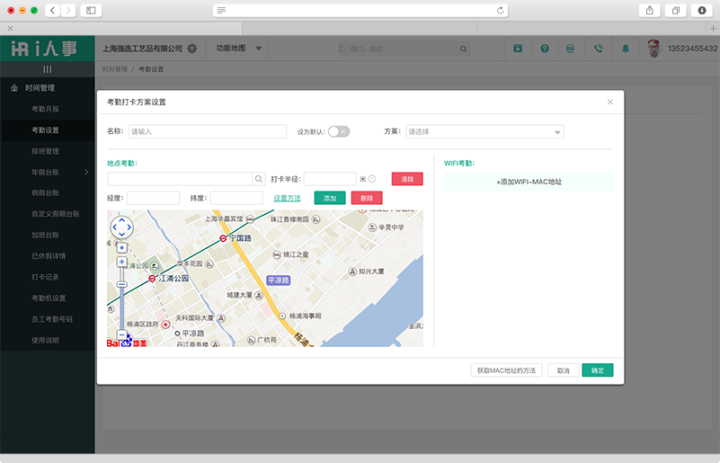Viewport: 720px width, 463px height.
Task: Focus the 经度 input field
Action: [x=153, y=198]
